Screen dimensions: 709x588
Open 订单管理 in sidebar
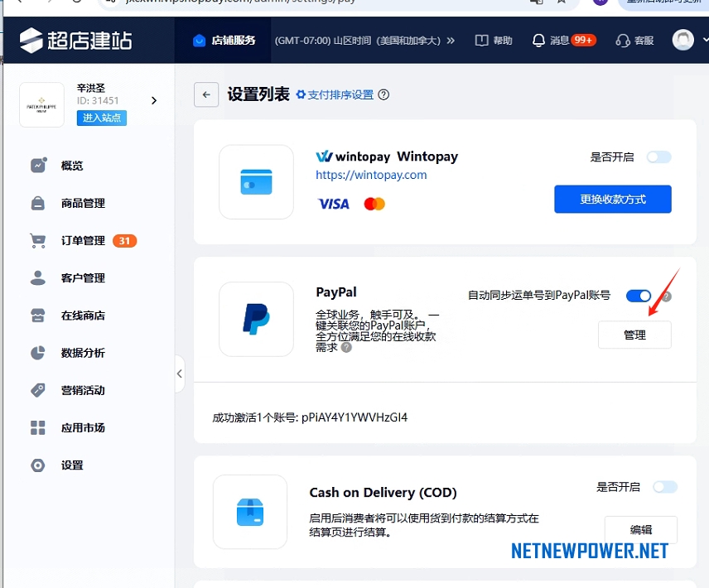(83, 240)
